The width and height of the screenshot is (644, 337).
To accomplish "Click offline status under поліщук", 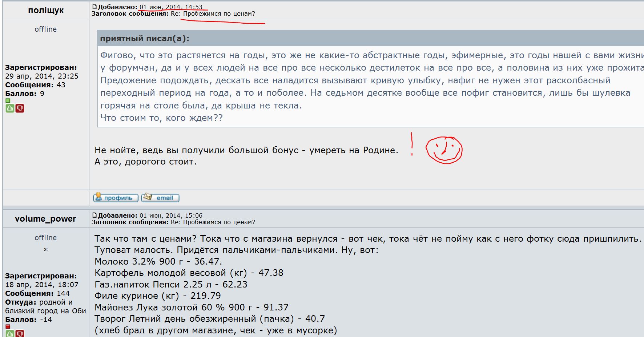I will (45, 29).
